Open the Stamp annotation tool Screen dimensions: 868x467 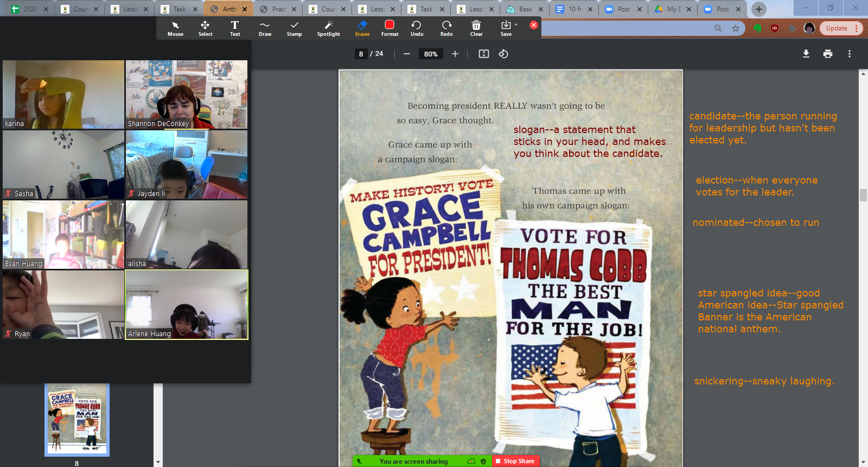coord(294,28)
